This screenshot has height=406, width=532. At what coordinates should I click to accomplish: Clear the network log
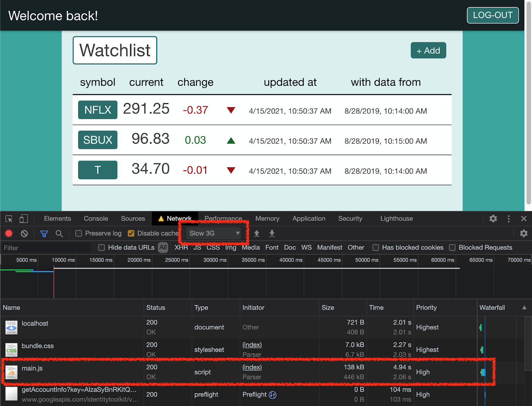[x=24, y=233]
